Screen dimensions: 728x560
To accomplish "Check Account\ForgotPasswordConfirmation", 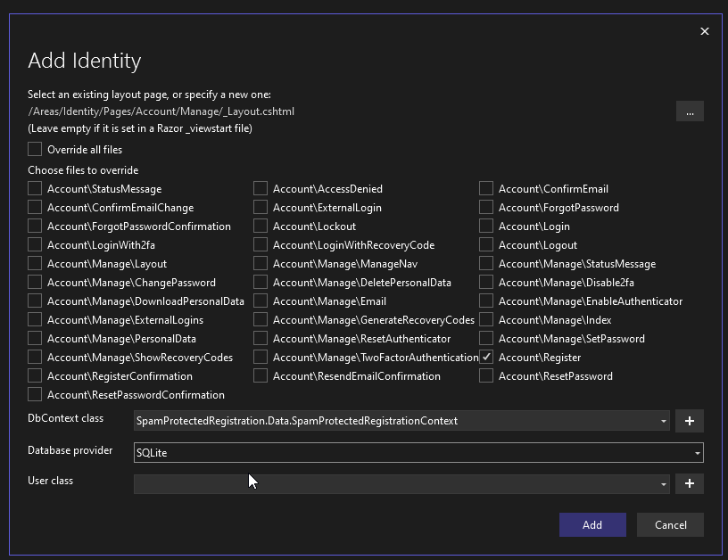I will [x=35, y=226].
